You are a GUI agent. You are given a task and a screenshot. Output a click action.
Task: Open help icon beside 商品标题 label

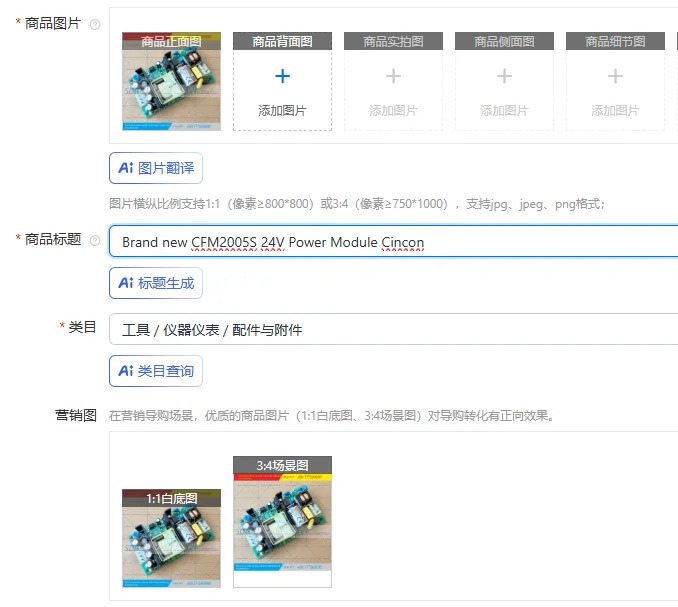pyautogui.click(x=95, y=240)
